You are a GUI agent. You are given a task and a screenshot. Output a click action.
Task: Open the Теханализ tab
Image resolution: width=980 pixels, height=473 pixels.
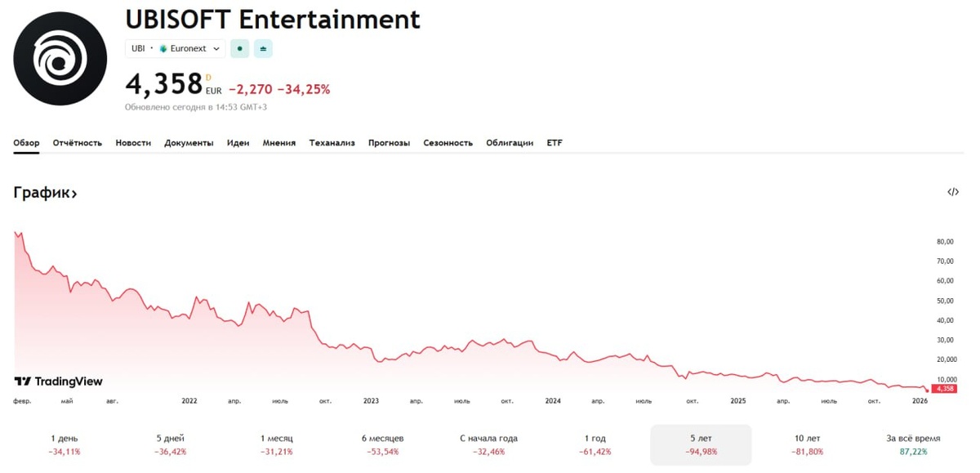[x=332, y=143]
